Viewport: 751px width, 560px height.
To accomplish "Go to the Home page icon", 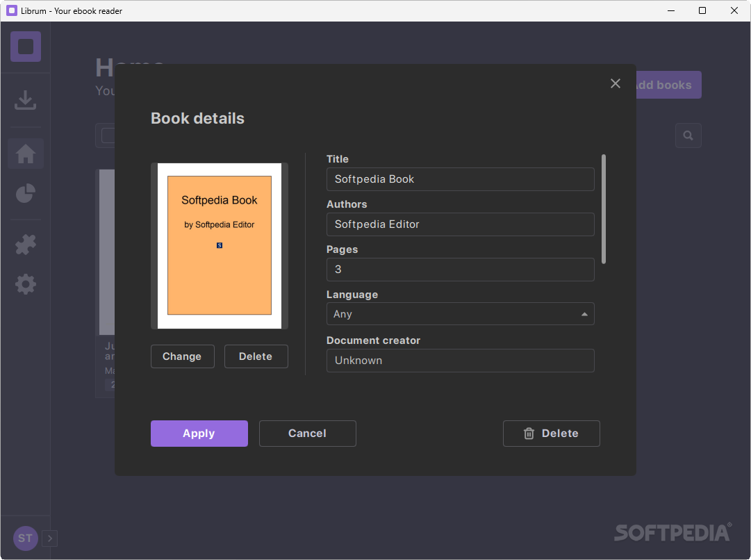I will [26, 154].
